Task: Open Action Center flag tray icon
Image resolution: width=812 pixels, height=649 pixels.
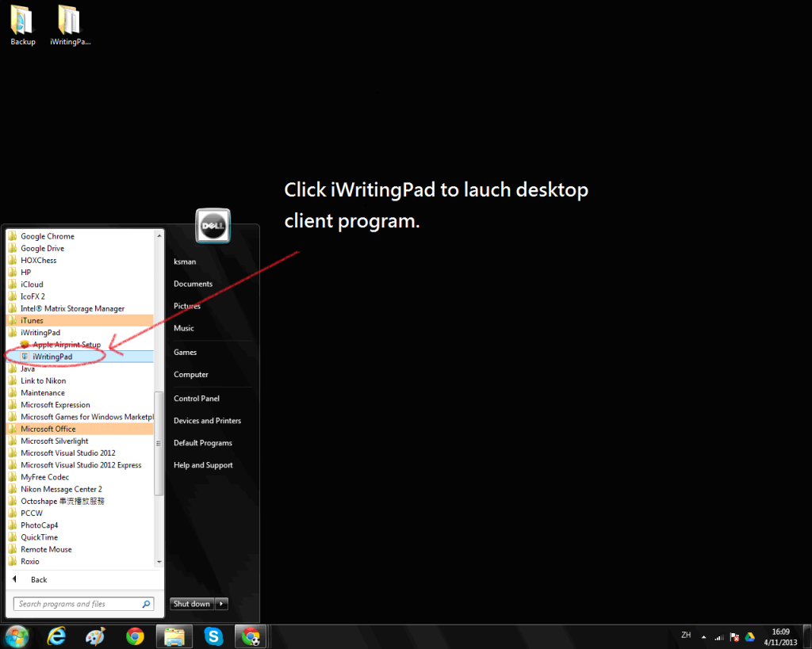Action: (x=734, y=637)
